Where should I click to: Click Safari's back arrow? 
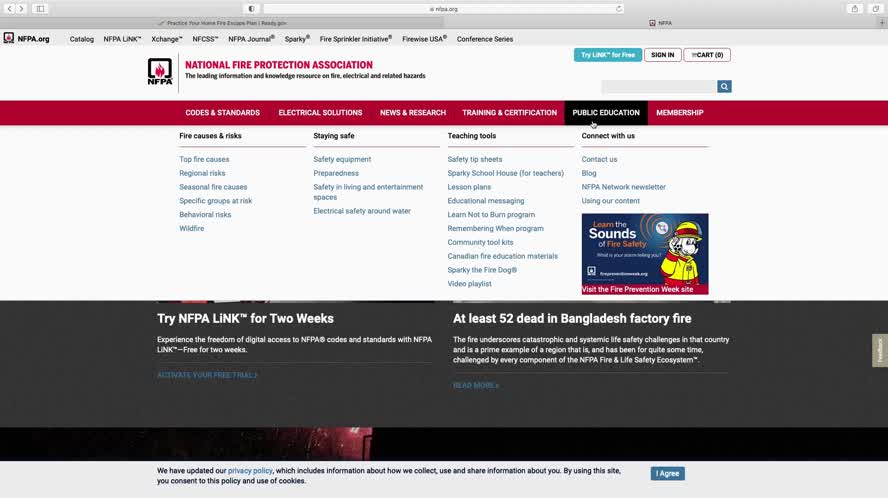10,9
